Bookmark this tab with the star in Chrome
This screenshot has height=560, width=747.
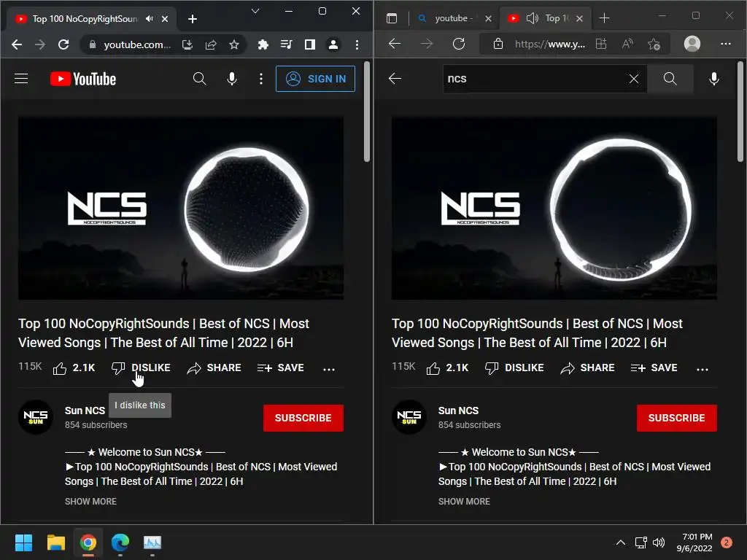pyautogui.click(x=234, y=44)
